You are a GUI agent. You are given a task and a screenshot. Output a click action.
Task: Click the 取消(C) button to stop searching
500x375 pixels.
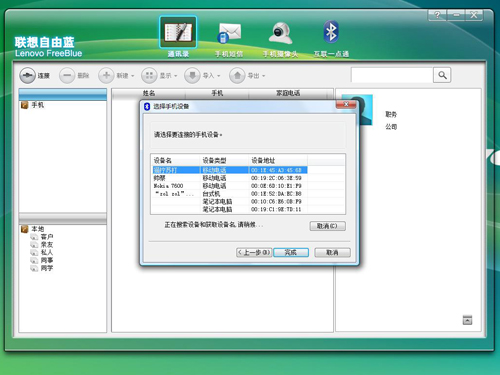coord(327,226)
